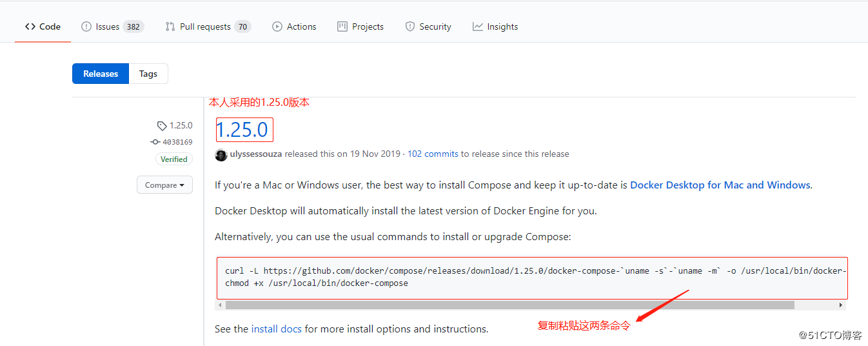Click code block scrollbar left arrow
868x346 pixels.
tap(221, 305)
